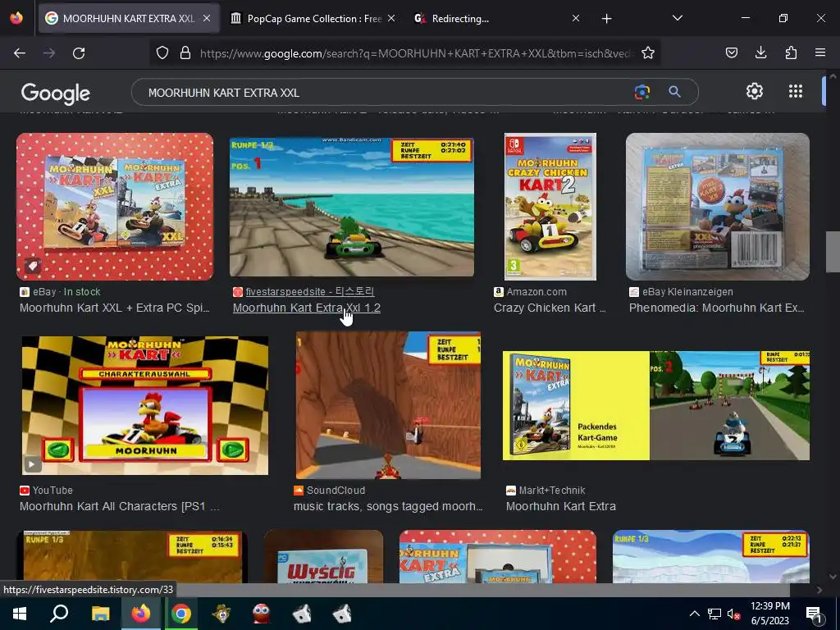Open 'music tracks, songs tagged moorh...' link
This screenshot has height=630, width=840.
pyautogui.click(x=388, y=506)
